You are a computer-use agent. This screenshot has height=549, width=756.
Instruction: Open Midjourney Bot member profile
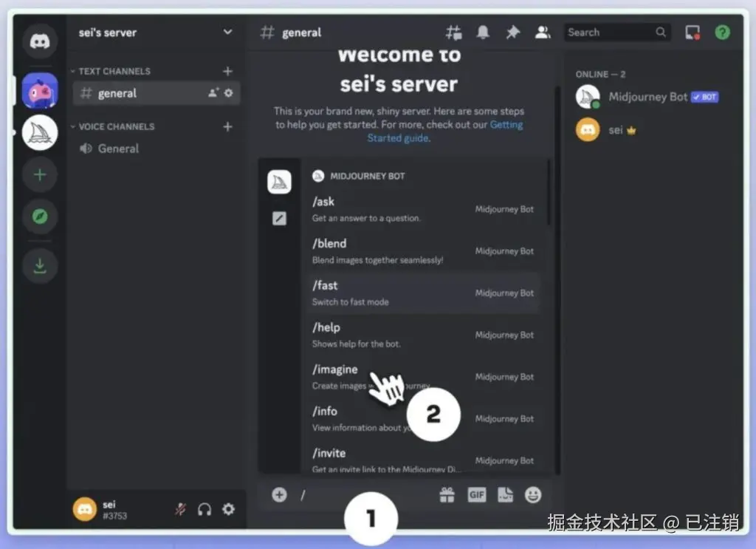click(647, 97)
